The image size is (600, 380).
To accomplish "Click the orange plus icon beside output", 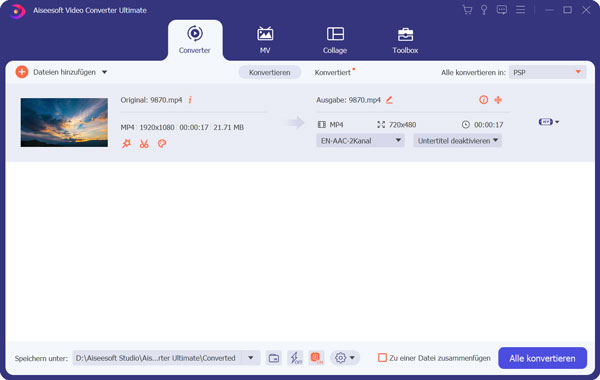I will (498, 100).
